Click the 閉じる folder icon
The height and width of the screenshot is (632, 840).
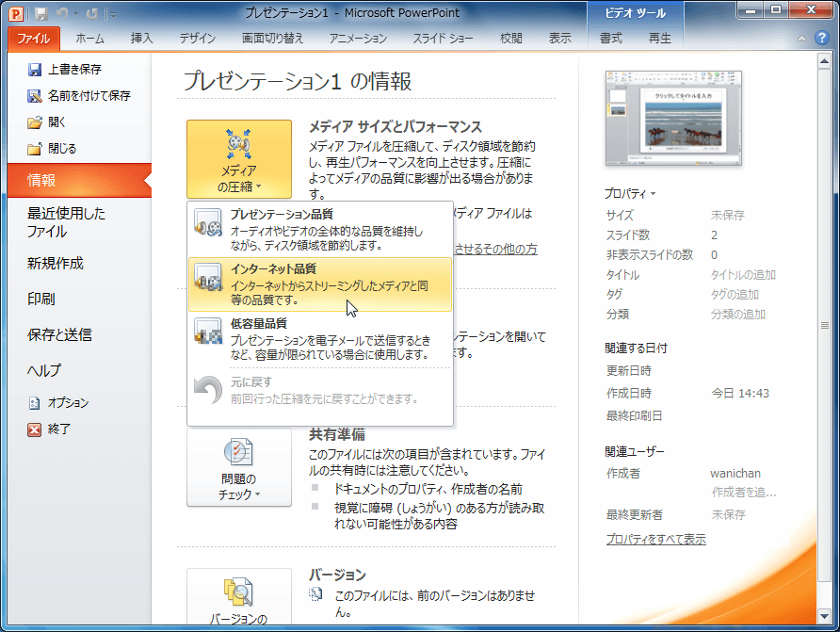pyautogui.click(x=35, y=149)
